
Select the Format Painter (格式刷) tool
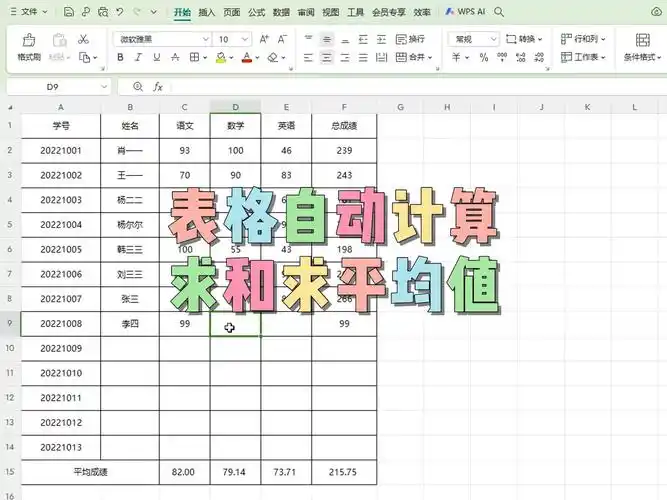[x=29, y=47]
